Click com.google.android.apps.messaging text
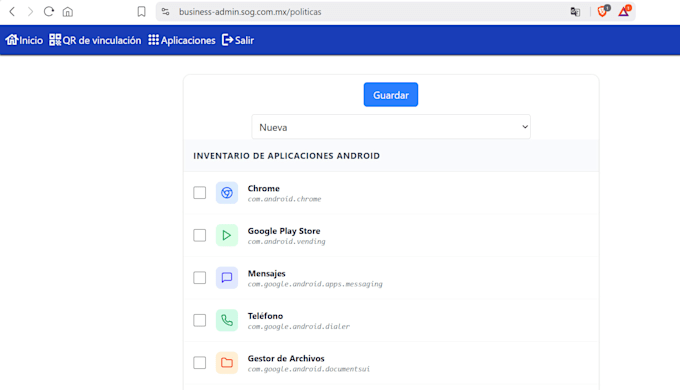This screenshot has height=390, width=680. pyautogui.click(x=315, y=284)
